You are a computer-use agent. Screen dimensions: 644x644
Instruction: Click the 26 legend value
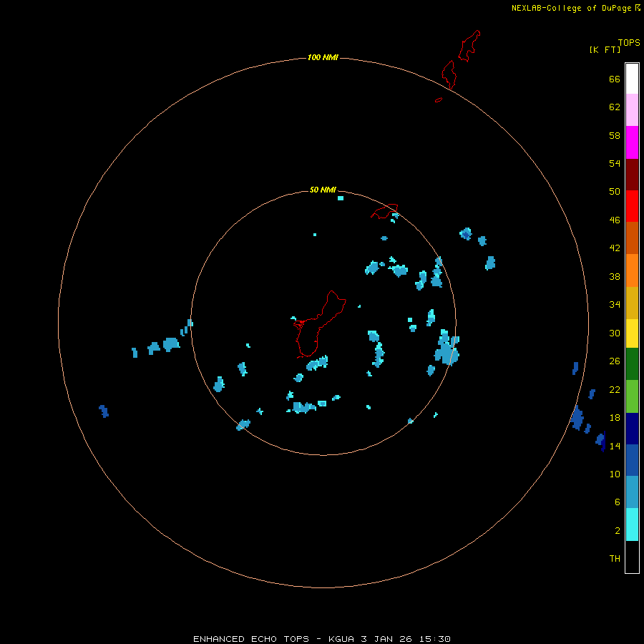(615, 361)
